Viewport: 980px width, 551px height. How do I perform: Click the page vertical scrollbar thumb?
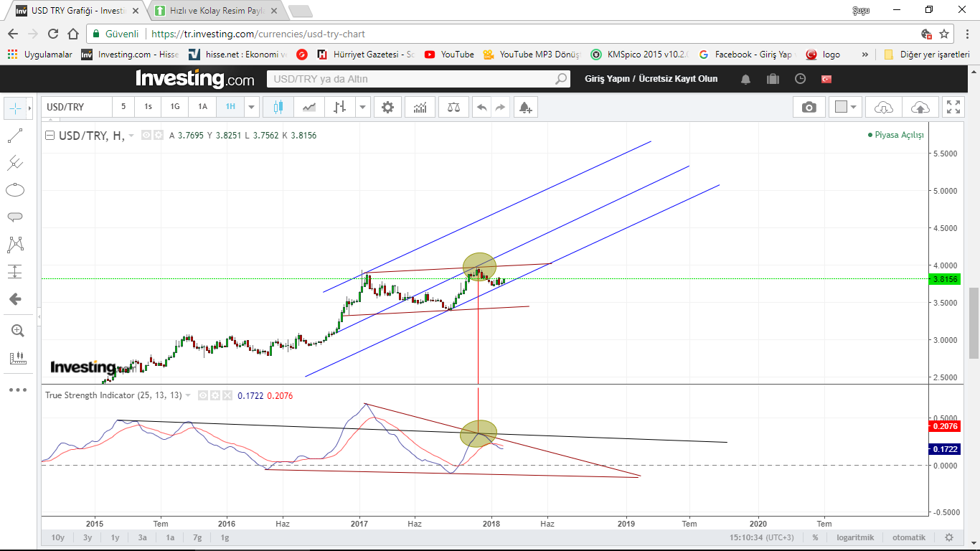(974, 323)
